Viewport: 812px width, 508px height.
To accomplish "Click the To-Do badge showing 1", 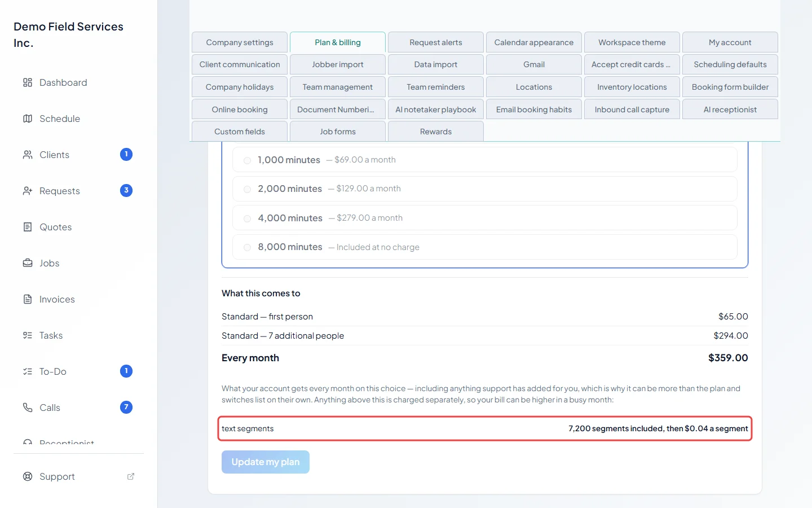I will 126,371.
